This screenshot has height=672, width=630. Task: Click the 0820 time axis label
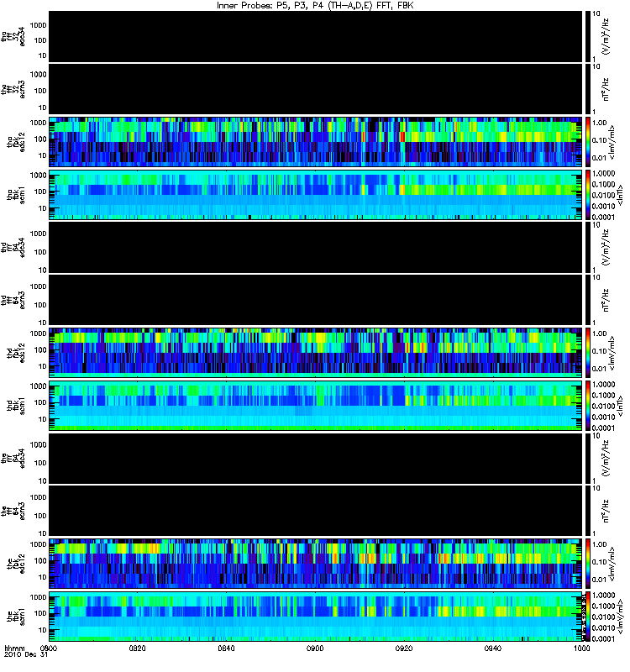coord(138,648)
